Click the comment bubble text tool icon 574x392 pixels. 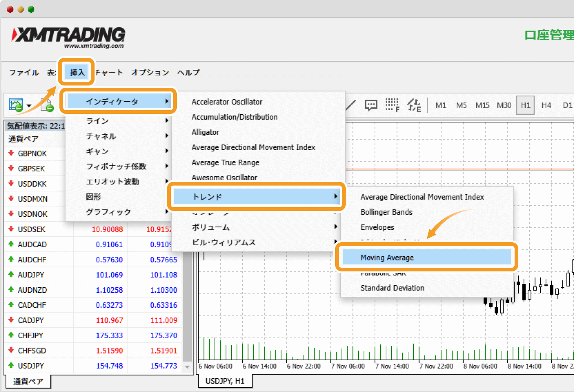click(371, 105)
